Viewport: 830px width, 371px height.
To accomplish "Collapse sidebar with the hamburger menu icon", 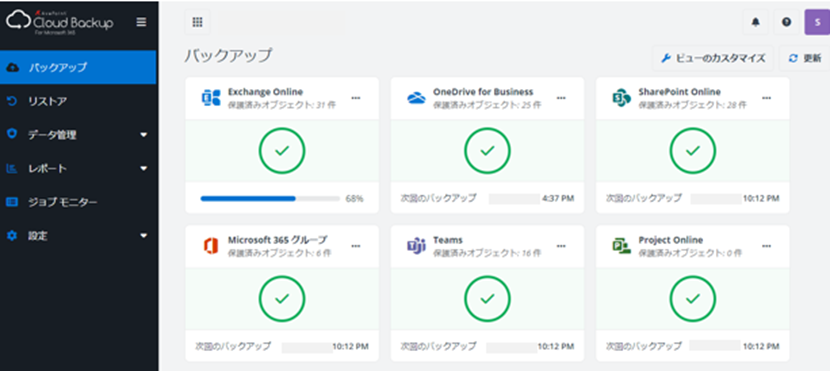I will (141, 22).
